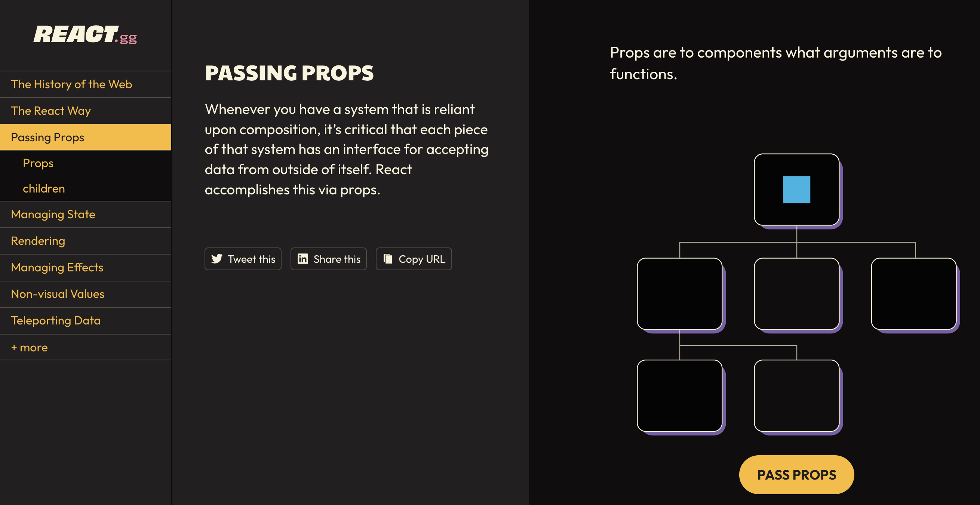Click the root component box in the diagram
Screen dimensions: 980x505
click(797, 190)
